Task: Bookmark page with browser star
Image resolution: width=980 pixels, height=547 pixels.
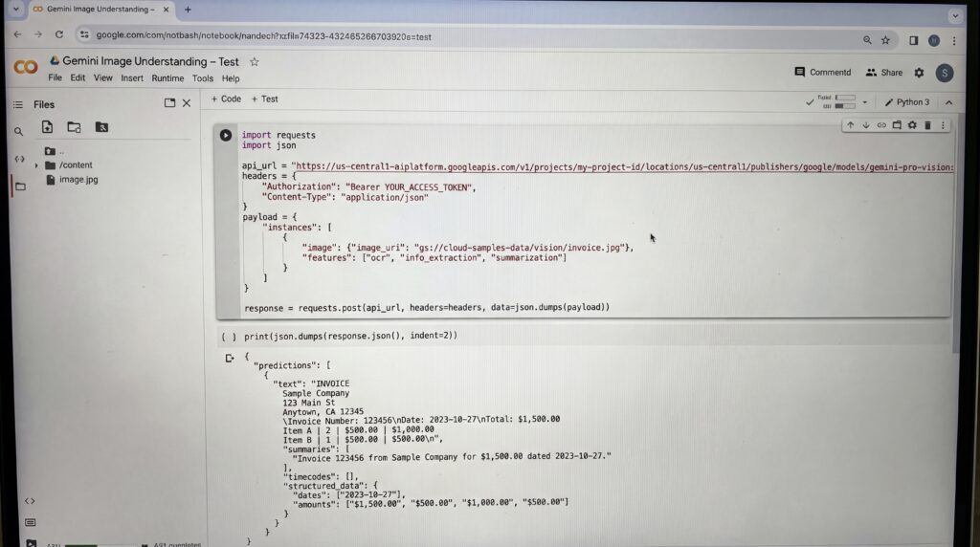Action: 885,40
